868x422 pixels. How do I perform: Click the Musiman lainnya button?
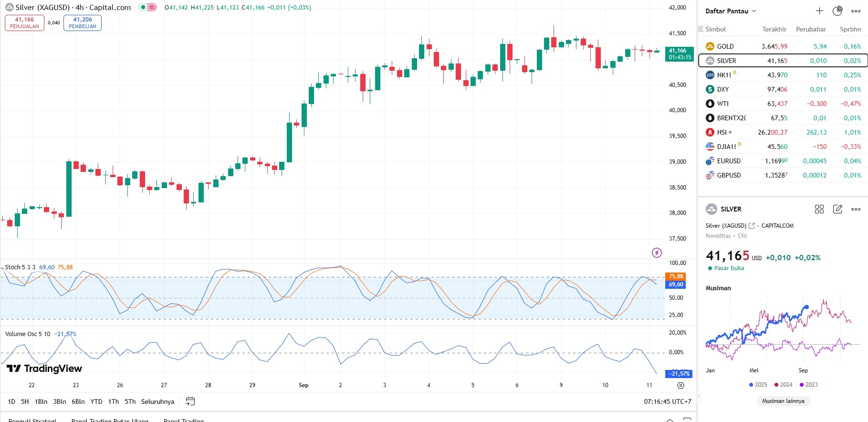coord(783,401)
